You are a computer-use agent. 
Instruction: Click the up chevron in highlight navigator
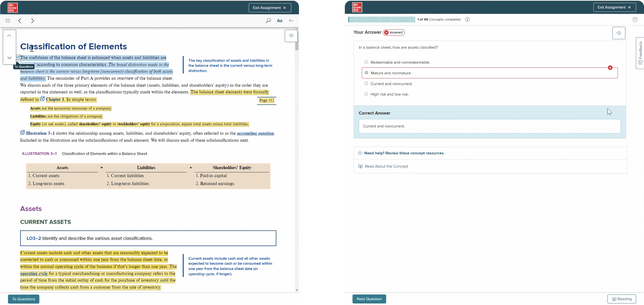pos(9,36)
